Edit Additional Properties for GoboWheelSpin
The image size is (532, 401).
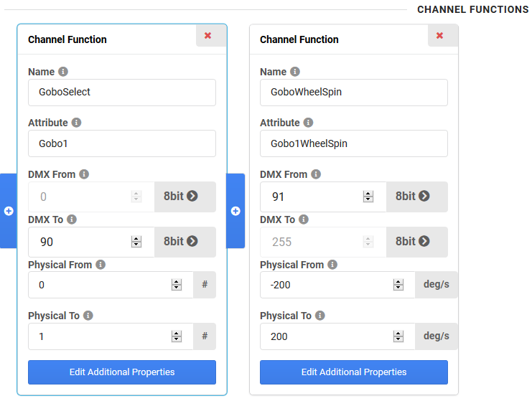coord(354,372)
